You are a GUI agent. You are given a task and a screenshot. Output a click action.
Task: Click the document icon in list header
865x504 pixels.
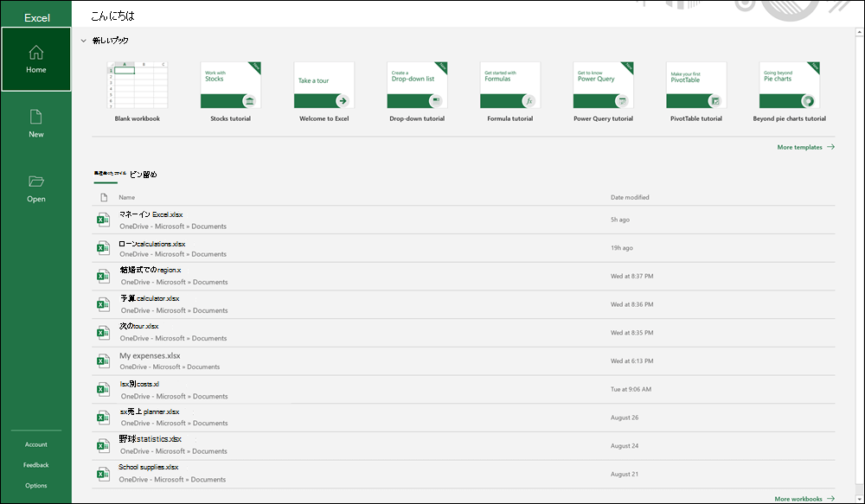click(x=104, y=197)
